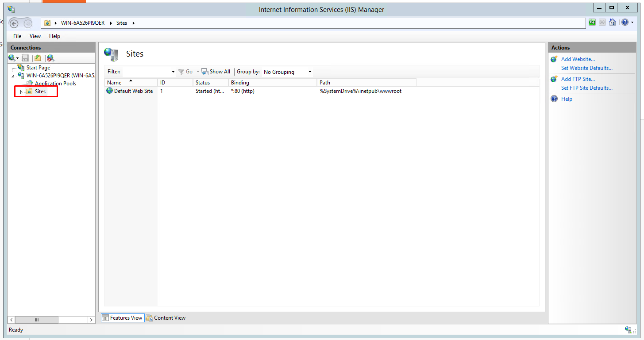
Task: Sort by the ID column header
Action: [x=175, y=83]
